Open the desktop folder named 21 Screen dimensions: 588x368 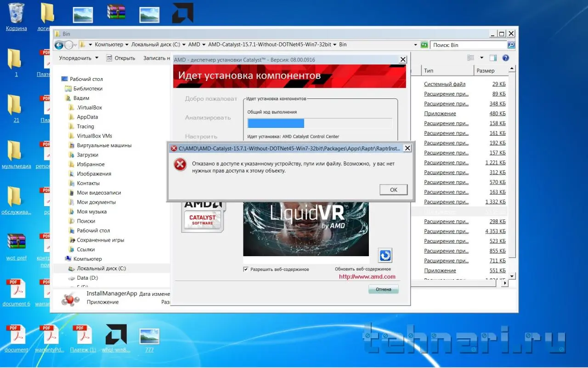(15, 105)
